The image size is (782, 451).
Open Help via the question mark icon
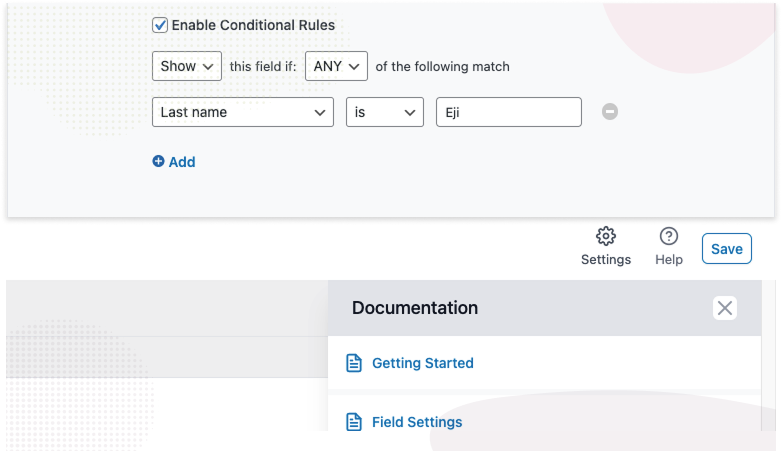(x=668, y=236)
